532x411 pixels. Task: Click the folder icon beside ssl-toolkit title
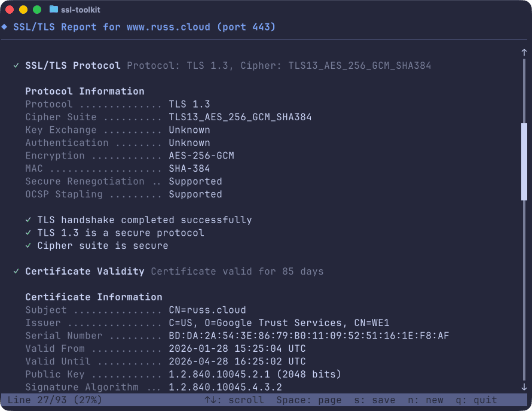pyautogui.click(x=54, y=10)
